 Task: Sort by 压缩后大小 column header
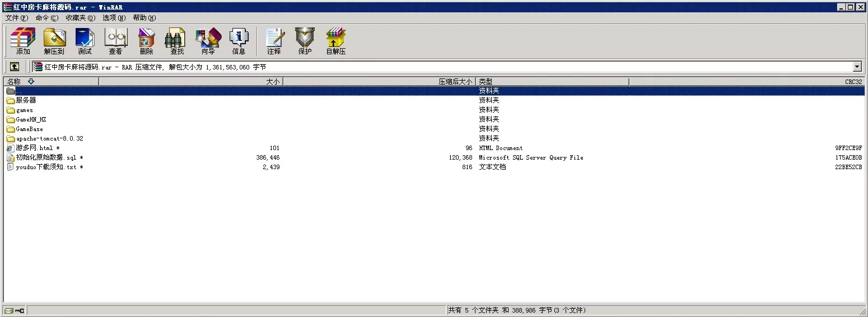[379, 82]
